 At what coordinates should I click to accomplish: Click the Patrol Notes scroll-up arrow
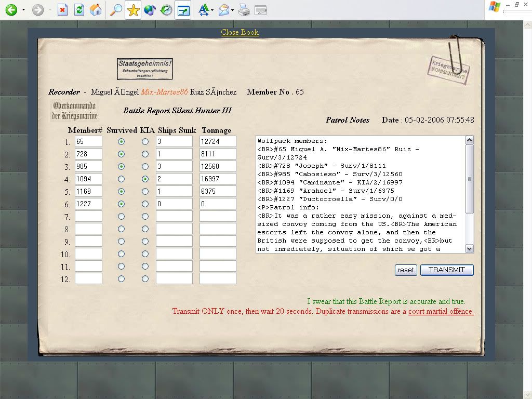pyautogui.click(x=470, y=140)
